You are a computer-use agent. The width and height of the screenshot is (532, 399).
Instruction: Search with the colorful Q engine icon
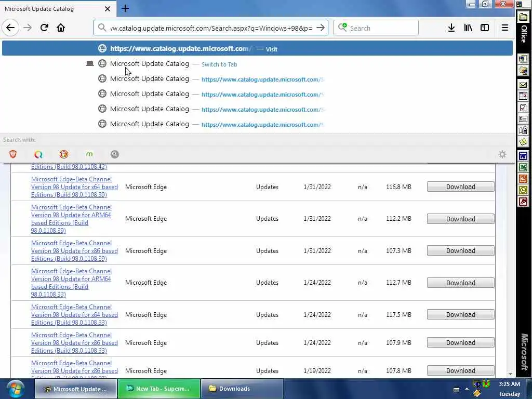click(38, 154)
